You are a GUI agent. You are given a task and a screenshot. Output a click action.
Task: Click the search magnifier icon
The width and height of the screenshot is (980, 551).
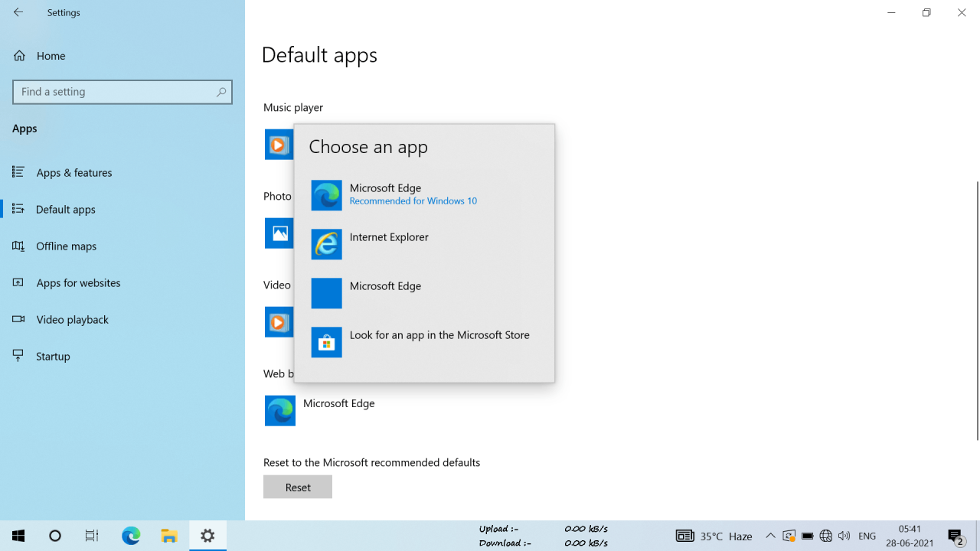point(220,92)
